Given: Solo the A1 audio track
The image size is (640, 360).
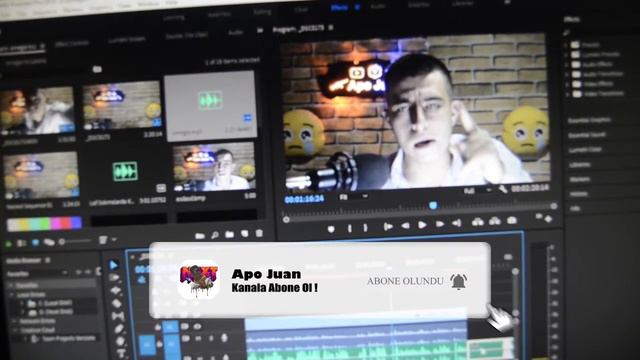Looking at the screenshot, I should click(211, 338).
